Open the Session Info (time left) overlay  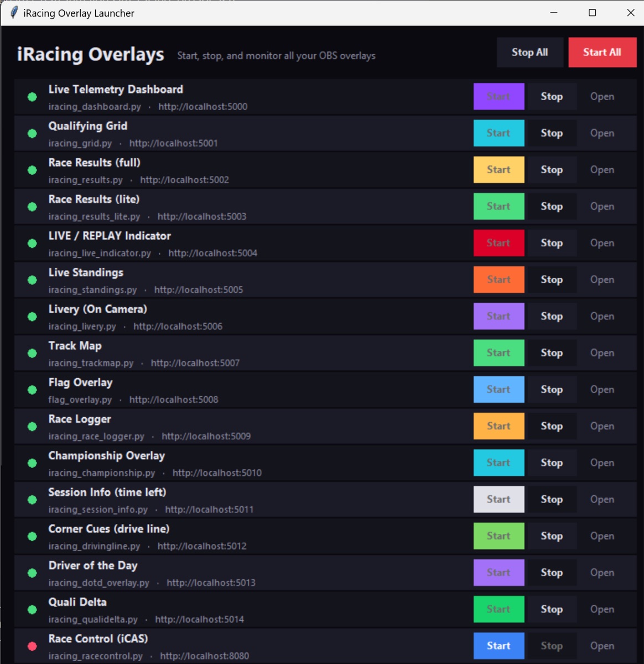click(x=602, y=500)
